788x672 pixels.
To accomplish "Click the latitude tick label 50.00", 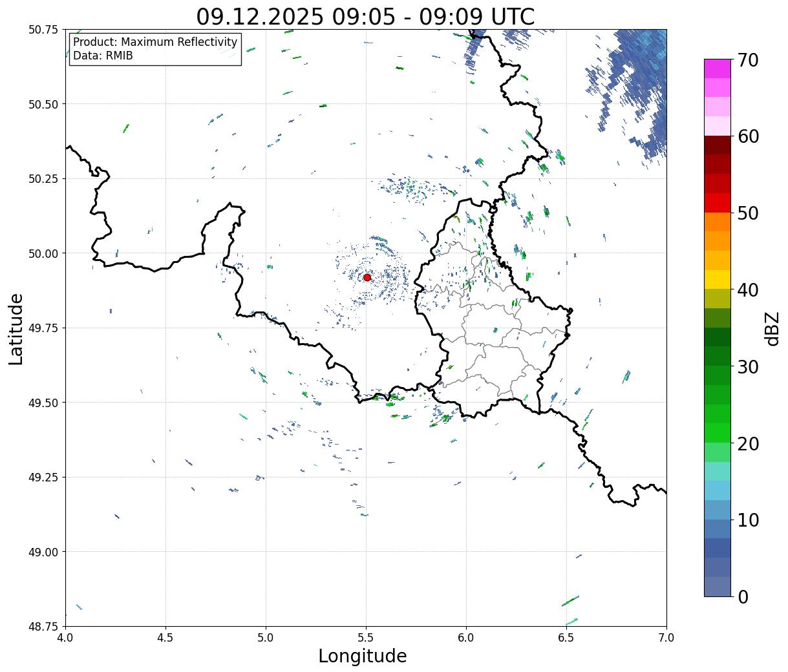I will click(x=43, y=253).
